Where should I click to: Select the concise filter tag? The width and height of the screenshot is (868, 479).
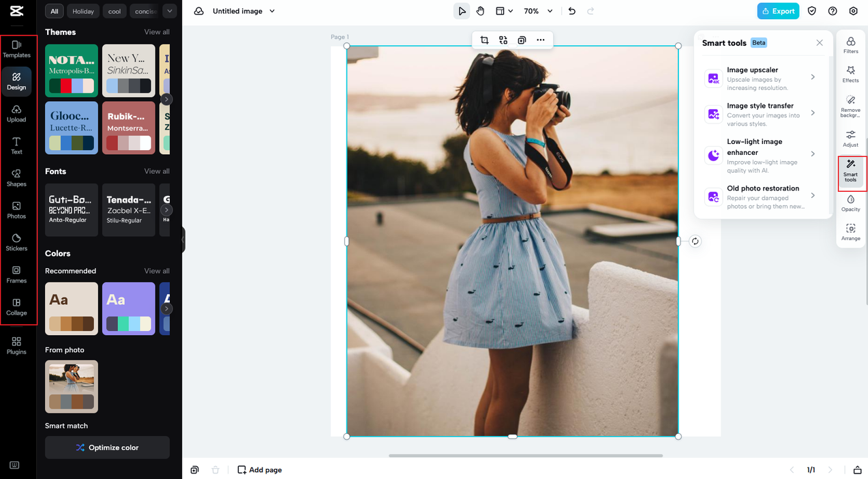coord(145,11)
